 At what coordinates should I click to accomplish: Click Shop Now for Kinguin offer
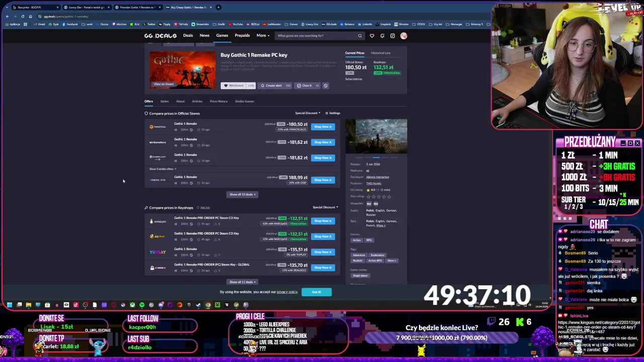(323, 221)
